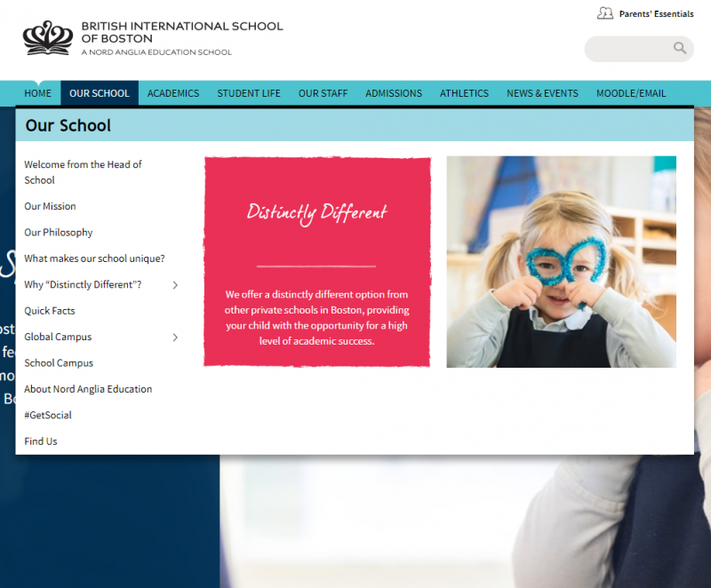Click the Parents' Essentials people icon
The width and height of the screenshot is (711, 588).
(605, 13)
